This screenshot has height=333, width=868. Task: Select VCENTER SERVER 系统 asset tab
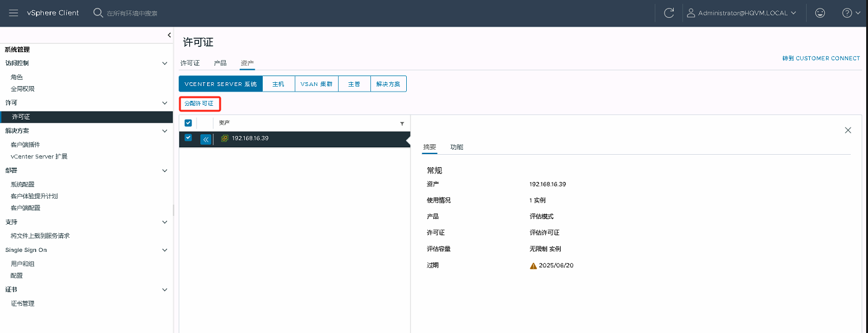(221, 84)
